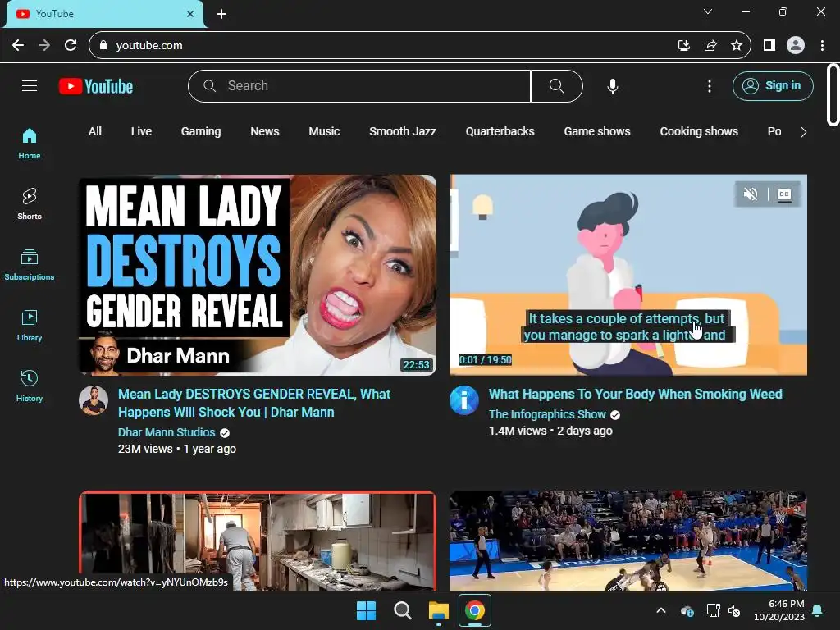
Task: Click Mean Lady DESTROYS GENDER REVEAL title
Action: point(254,403)
